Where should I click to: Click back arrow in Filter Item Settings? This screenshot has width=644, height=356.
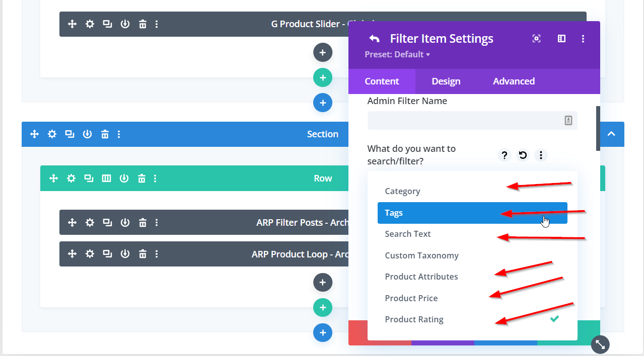pyautogui.click(x=374, y=39)
